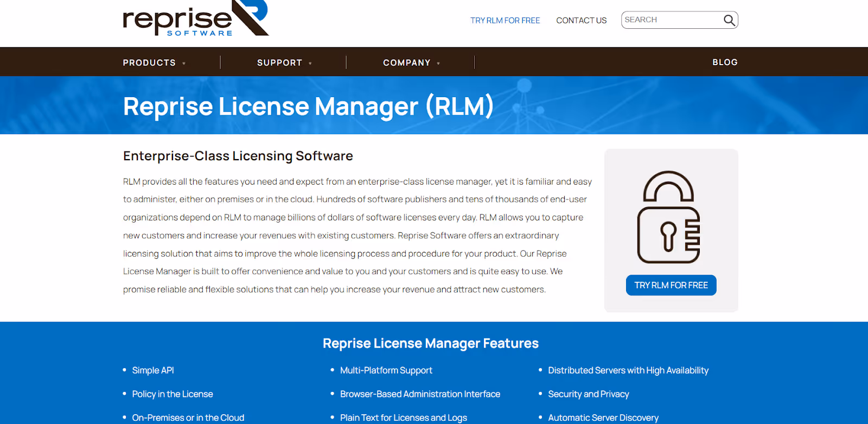Select On-Premises or in the Cloud feature
The image size is (868, 424).
point(188,417)
